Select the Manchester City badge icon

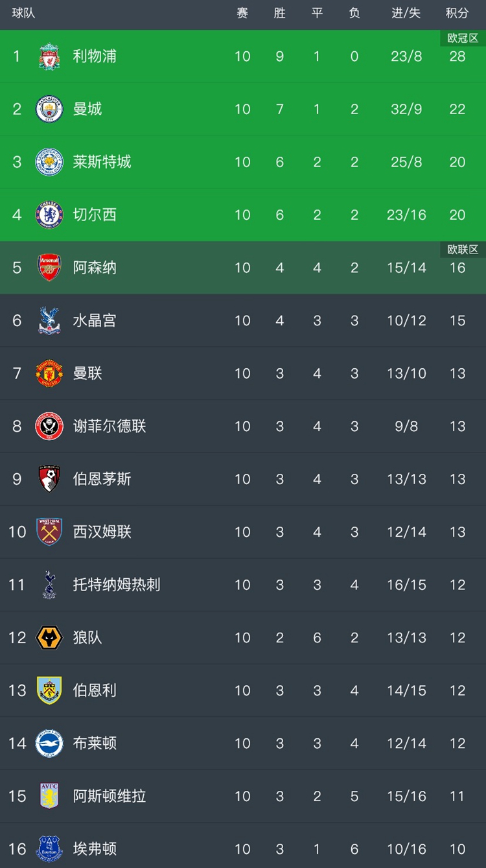pos(49,109)
